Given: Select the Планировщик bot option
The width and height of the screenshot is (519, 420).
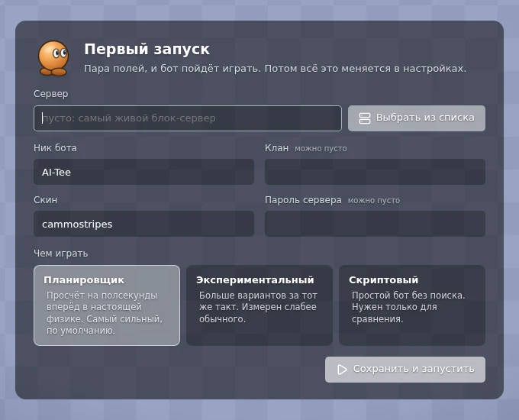Looking at the screenshot, I should (x=107, y=305).
